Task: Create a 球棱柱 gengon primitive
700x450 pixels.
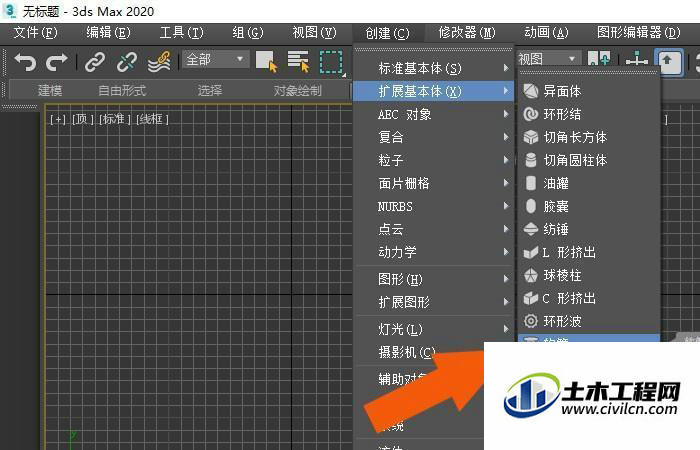Action: (x=588, y=275)
